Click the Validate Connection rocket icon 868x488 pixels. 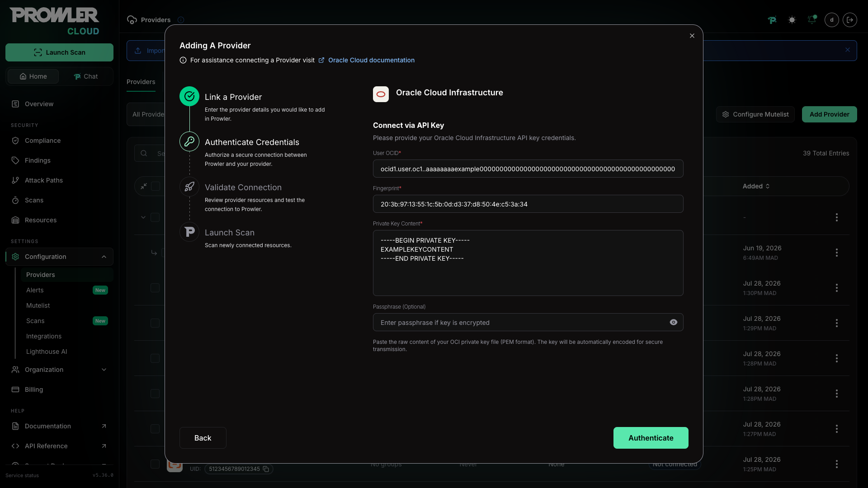coord(189,187)
